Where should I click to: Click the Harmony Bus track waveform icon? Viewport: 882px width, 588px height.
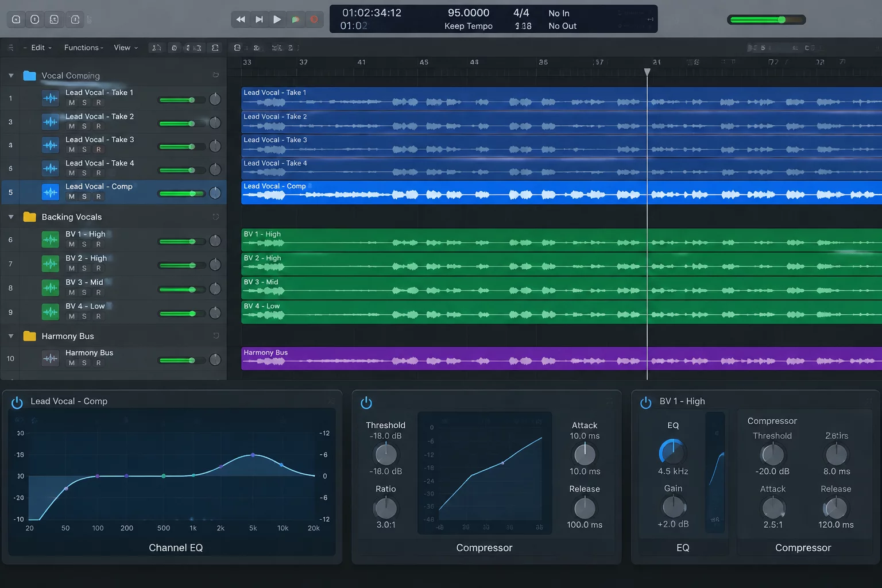coord(51,359)
